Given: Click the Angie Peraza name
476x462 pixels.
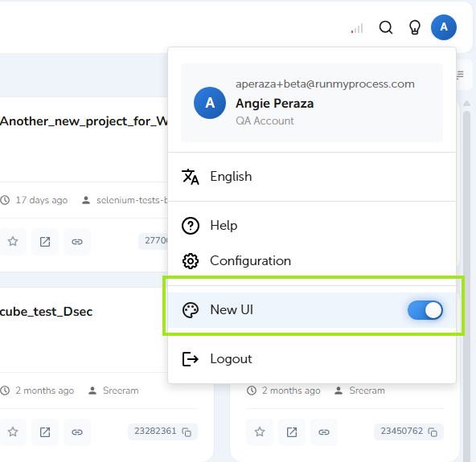Looking at the screenshot, I should point(274,104).
